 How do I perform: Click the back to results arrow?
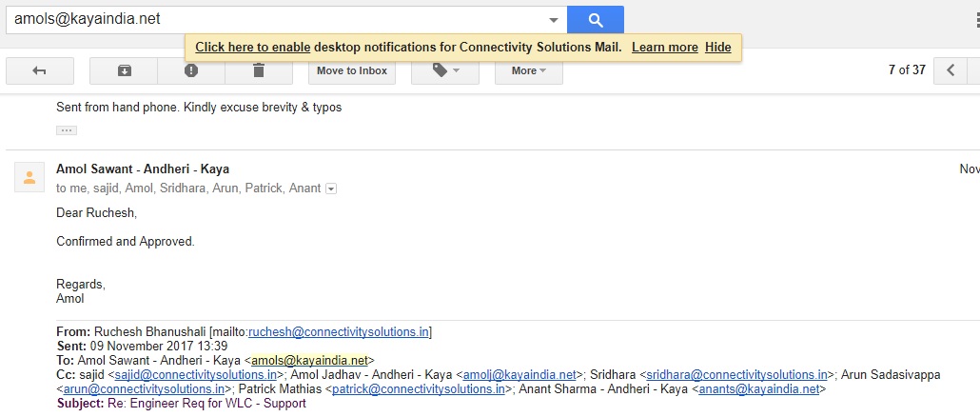(39, 70)
